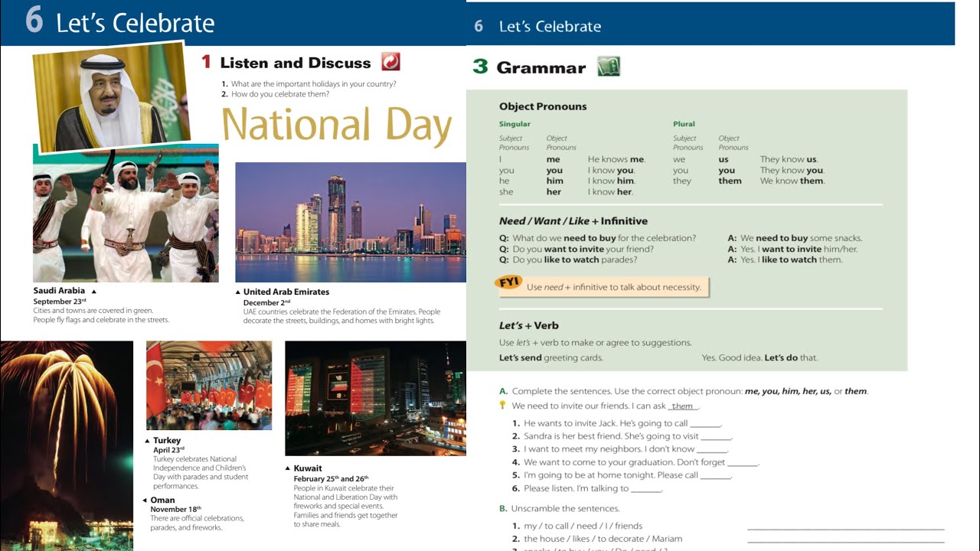The height and width of the screenshot is (551, 980).
Task: Click the date "February 25th and 26th"
Action: [332, 479]
